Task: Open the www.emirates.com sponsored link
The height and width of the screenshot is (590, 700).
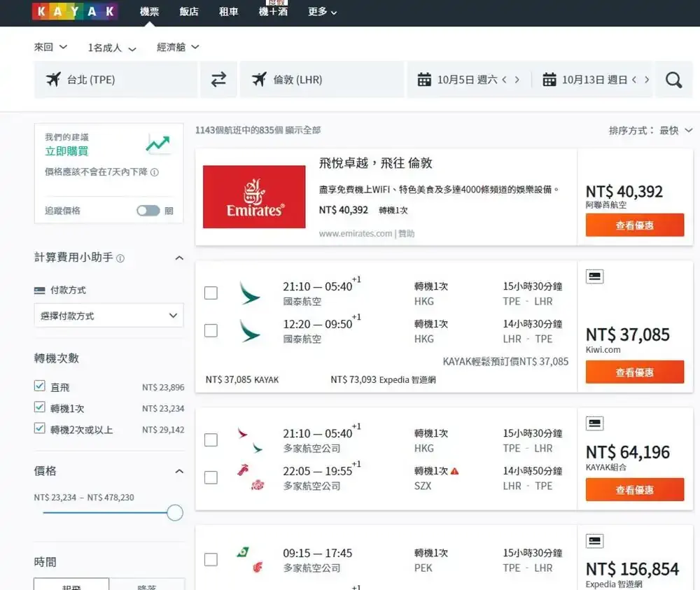Action: coord(356,234)
